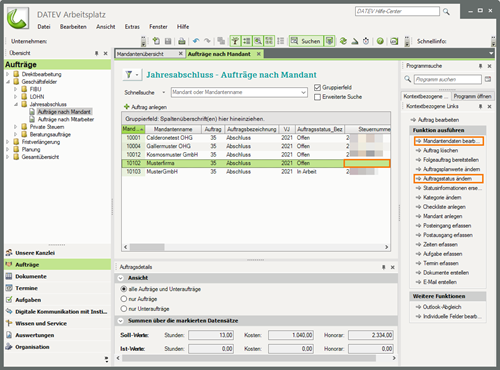Image resolution: width=500 pixels, height=370 pixels.
Task: Open the Extras menu
Action: [132, 27]
